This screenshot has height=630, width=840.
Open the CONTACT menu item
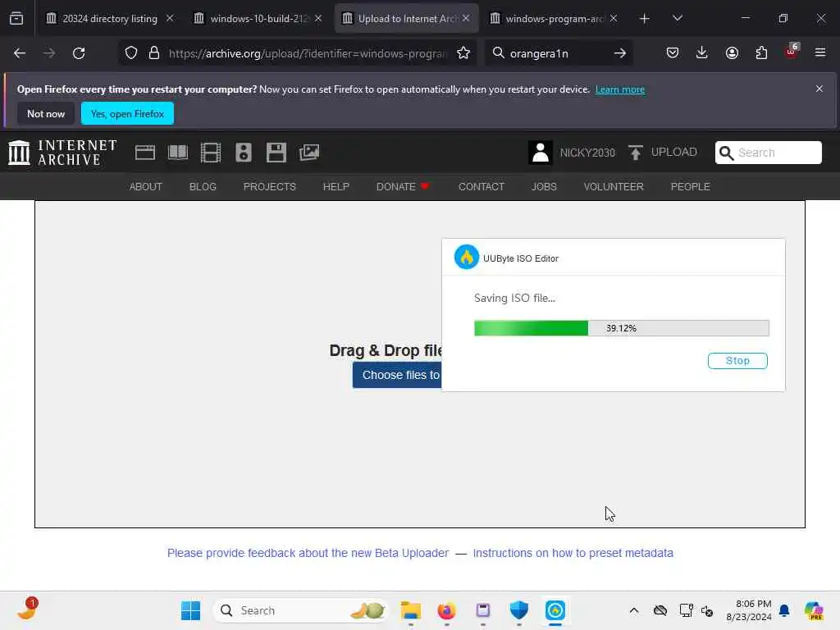481,186
